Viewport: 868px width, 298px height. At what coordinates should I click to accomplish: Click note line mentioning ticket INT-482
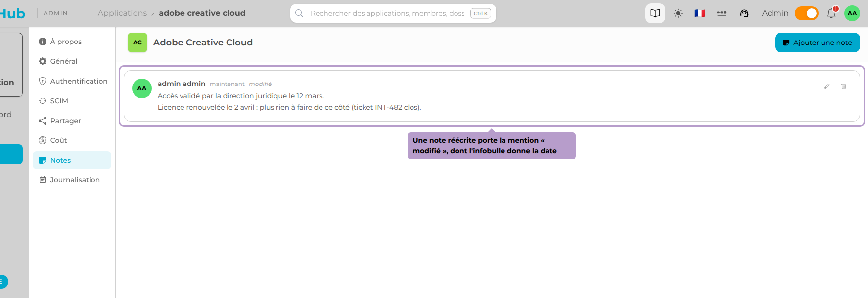tap(289, 107)
